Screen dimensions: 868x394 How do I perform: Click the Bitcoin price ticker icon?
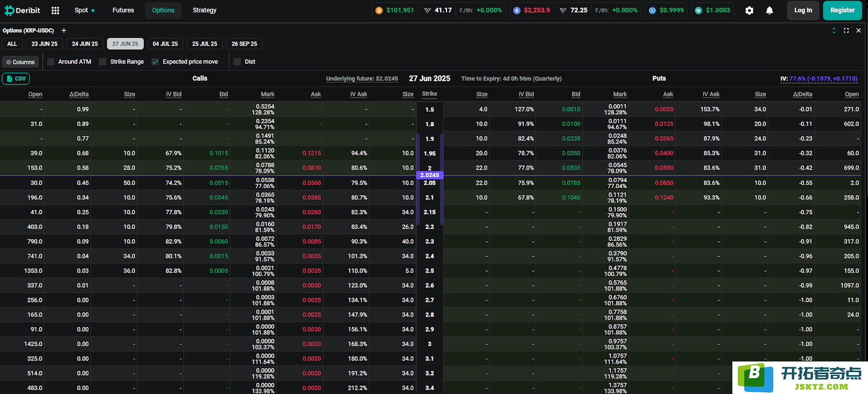(x=379, y=10)
